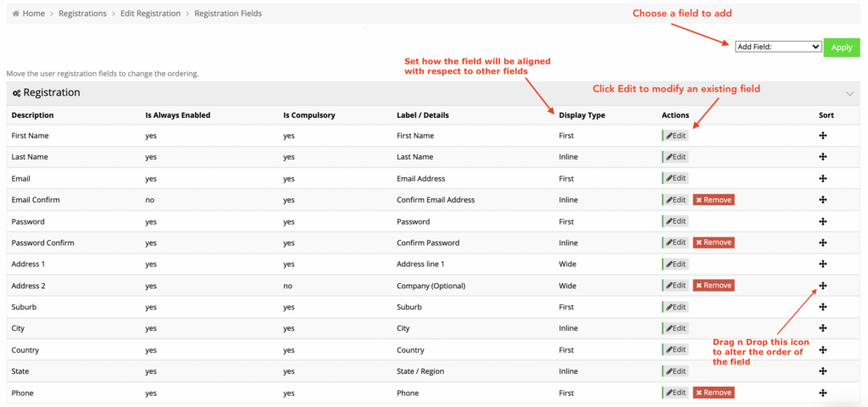Click the move icon in Email row
This screenshot has height=407, width=868.
coord(822,178)
